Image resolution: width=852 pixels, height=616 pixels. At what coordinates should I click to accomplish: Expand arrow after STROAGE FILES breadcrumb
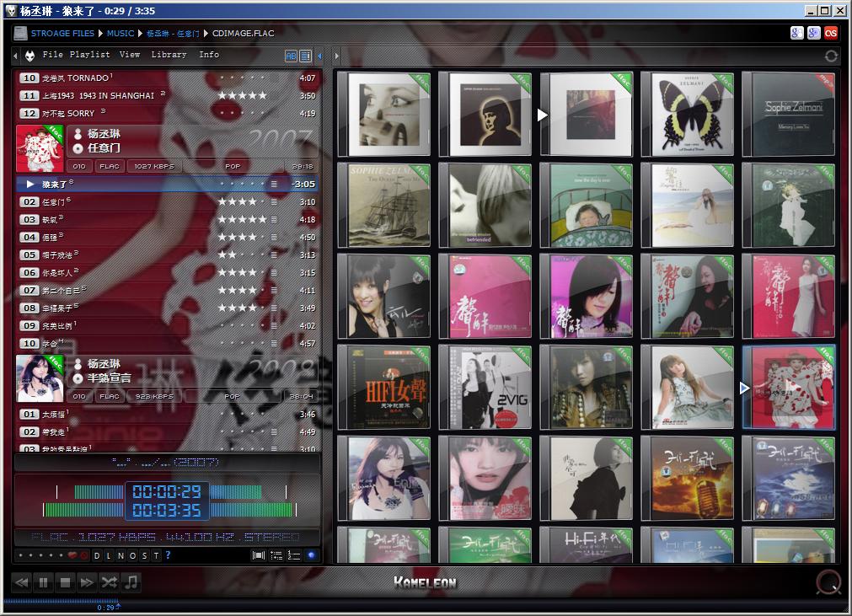tap(100, 33)
